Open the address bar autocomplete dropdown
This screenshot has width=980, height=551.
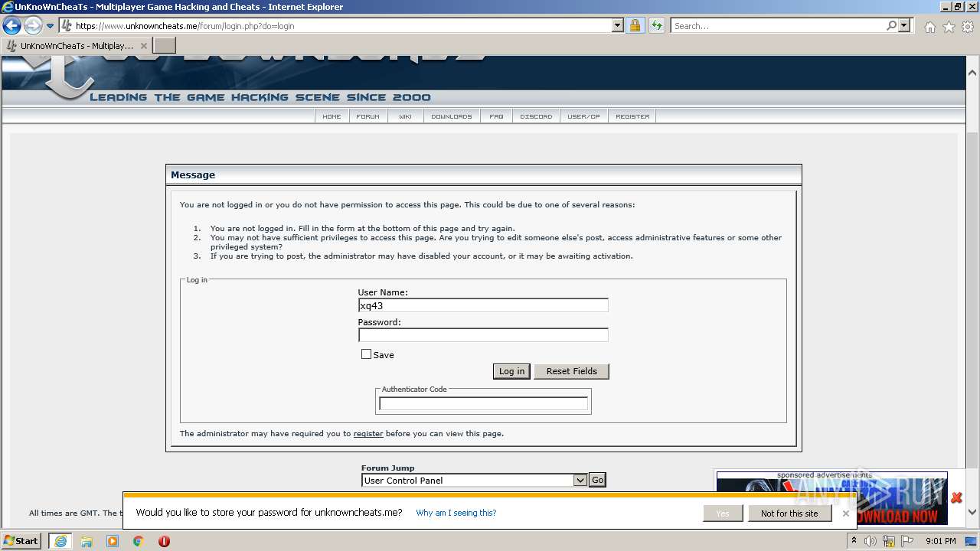tap(618, 25)
